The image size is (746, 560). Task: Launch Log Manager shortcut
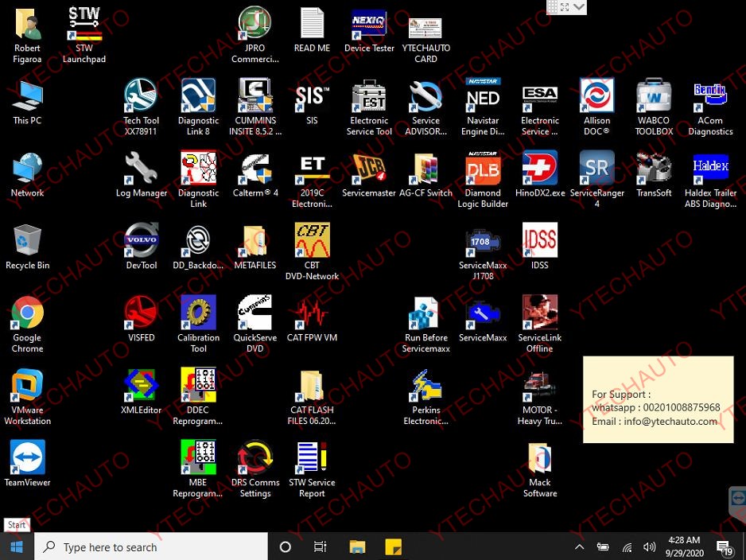[142, 174]
